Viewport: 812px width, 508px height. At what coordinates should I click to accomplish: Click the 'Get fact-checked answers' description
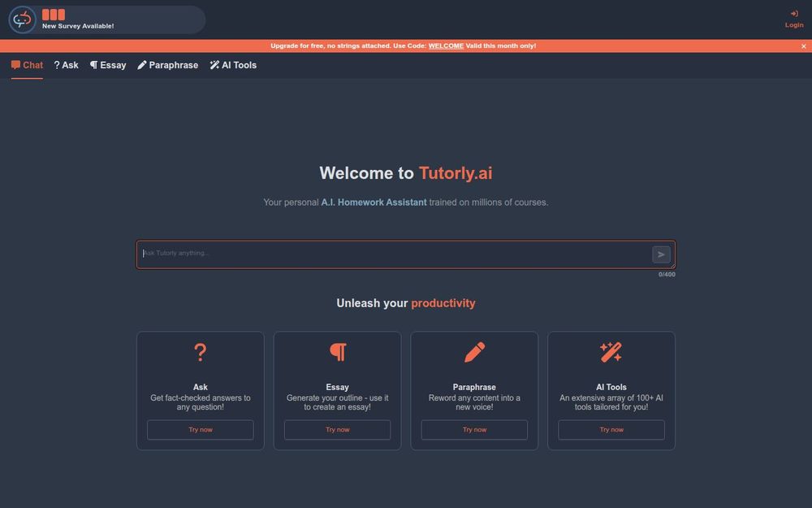click(x=201, y=403)
